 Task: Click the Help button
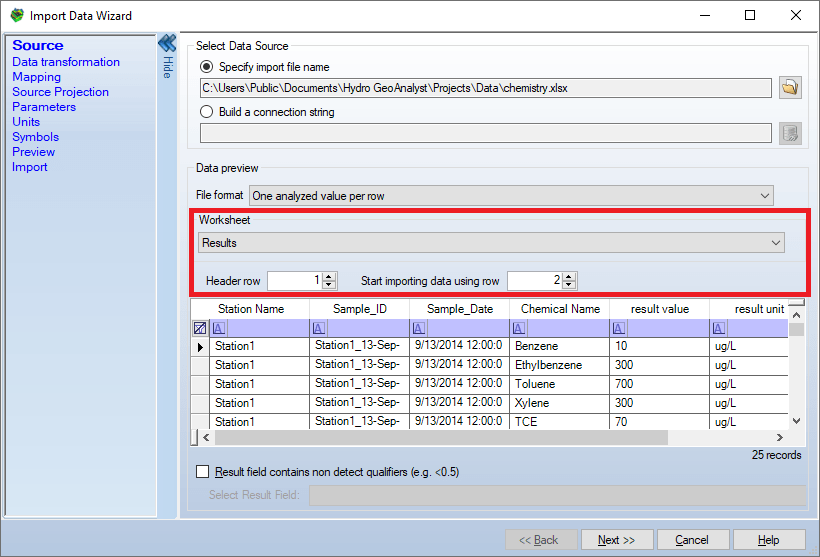point(769,540)
